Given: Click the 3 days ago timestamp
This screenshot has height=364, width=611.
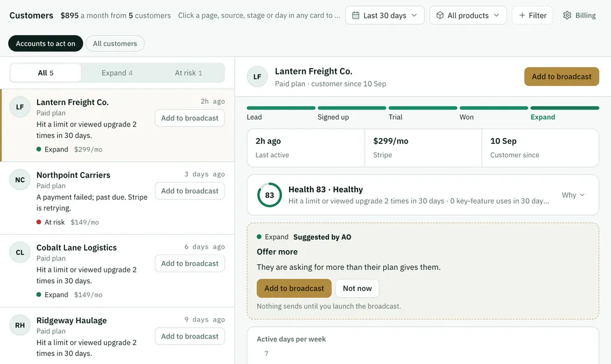Looking at the screenshot, I should click(x=204, y=174).
